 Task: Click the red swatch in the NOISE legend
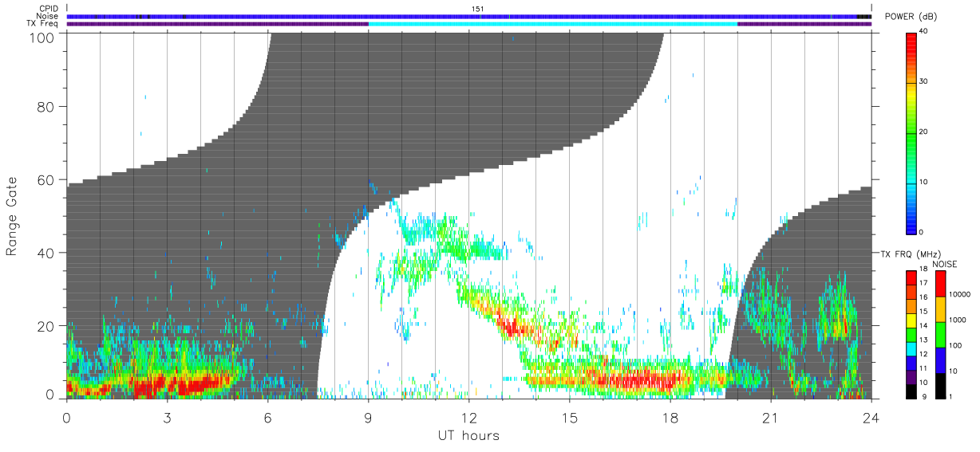tap(942, 284)
